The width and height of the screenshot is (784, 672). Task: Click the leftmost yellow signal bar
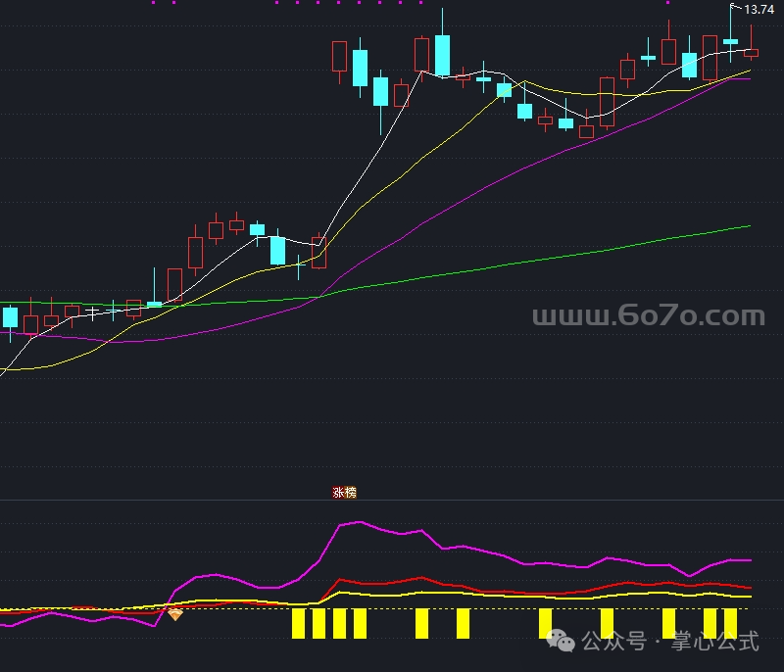pyautogui.click(x=298, y=623)
